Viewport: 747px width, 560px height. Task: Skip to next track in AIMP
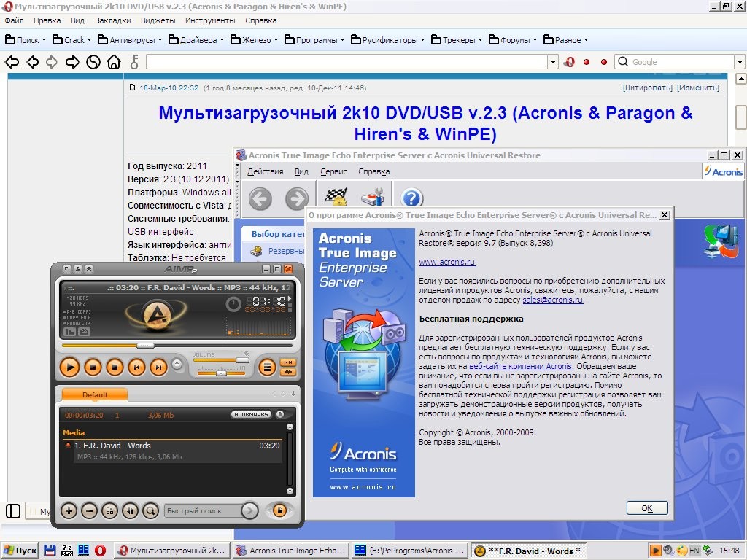click(x=158, y=367)
